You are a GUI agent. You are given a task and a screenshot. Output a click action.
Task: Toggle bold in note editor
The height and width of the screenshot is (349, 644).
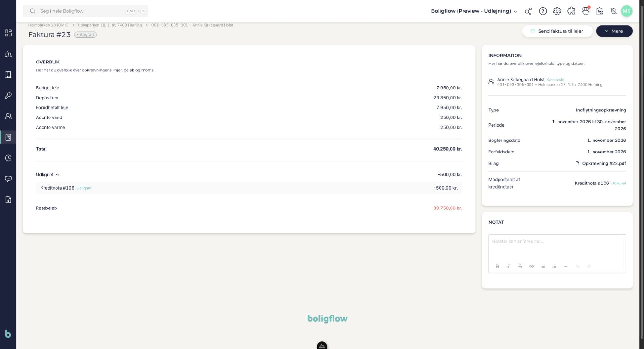tap(497, 266)
